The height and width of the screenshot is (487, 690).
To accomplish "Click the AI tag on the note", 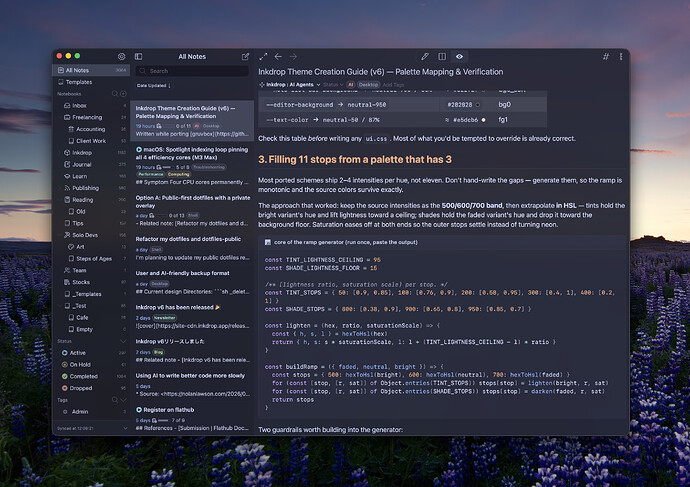I will pyautogui.click(x=351, y=84).
